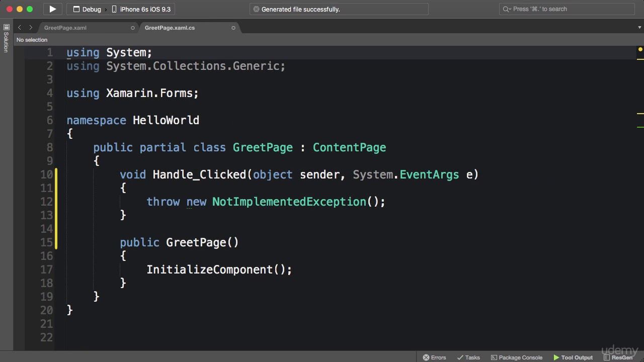Click on HelloWorld namespace name
The height and width of the screenshot is (362, 644).
pyautogui.click(x=166, y=120)
